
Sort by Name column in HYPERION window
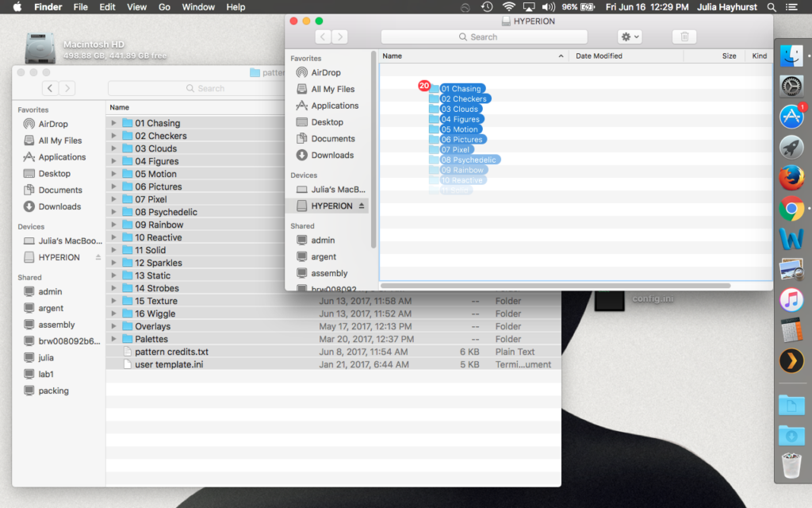473,56
